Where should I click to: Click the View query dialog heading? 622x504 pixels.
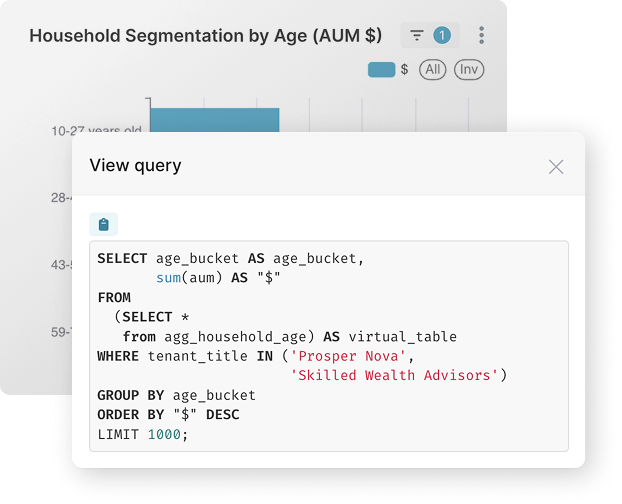pyautogui.click(x=135, y=166)
